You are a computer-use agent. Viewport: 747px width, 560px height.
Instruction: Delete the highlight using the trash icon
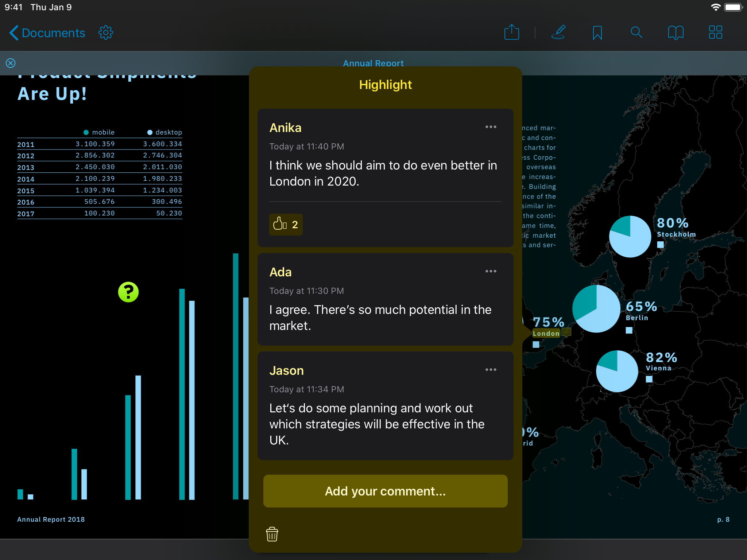(272, 534)
